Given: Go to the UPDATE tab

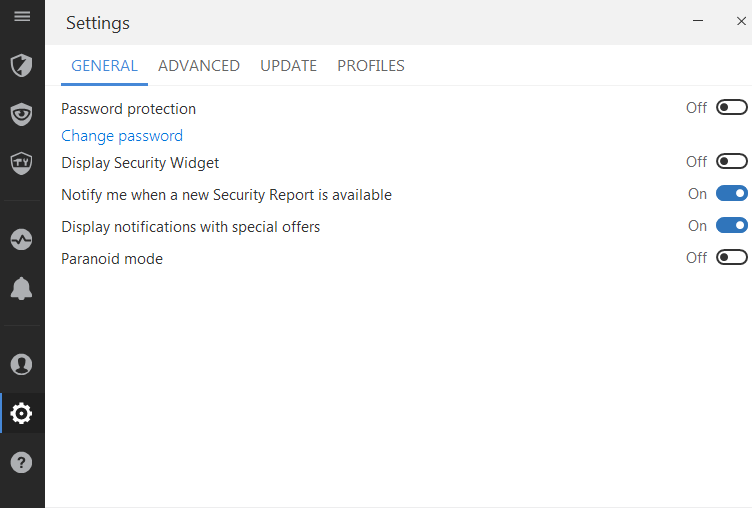Looking at the screenshot, I should pyautogui.click(x=288, y=66).
